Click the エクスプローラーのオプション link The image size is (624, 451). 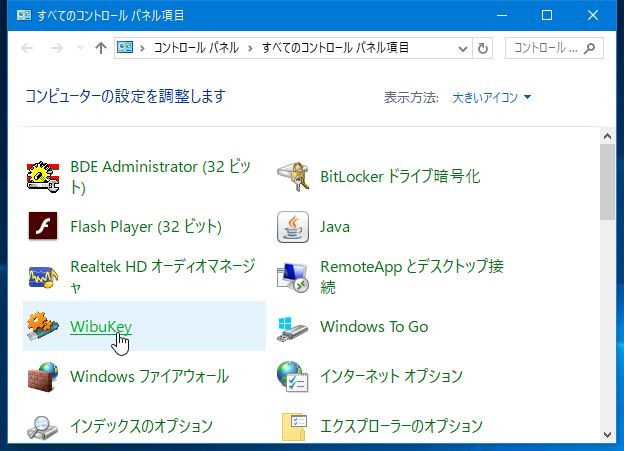pos(401,426)
